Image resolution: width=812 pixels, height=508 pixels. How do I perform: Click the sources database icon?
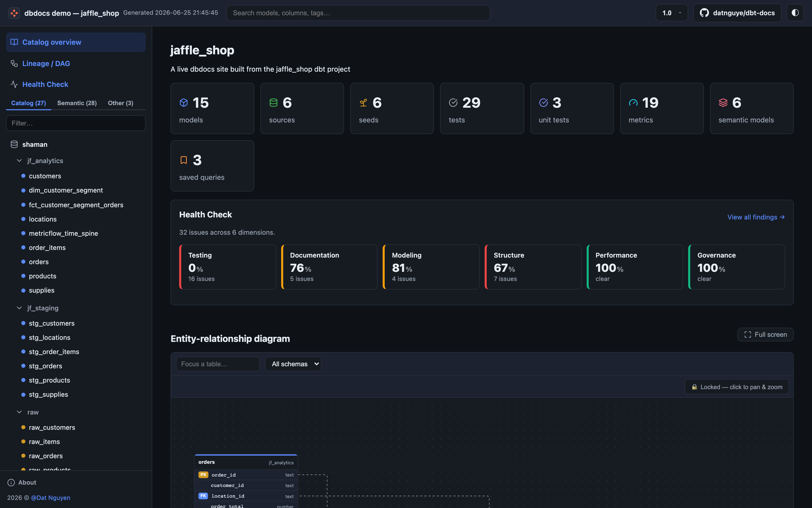click(274, 102)
